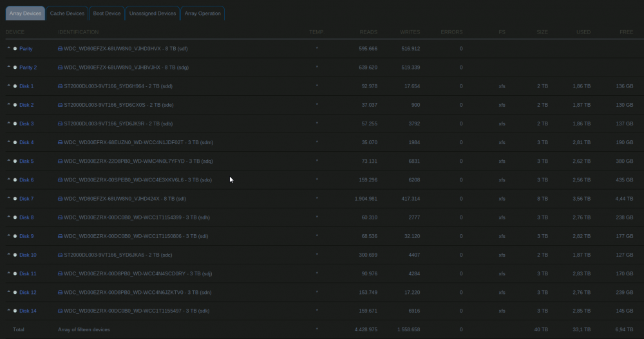The image size is (644, 339).
Task: Click the disk icon beside Parity identification
Action: [x=60, y=48]
